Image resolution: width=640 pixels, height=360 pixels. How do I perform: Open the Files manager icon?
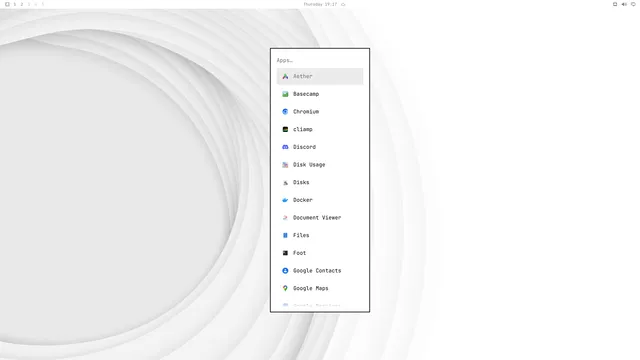pyautogui.click(x=285, y=236)
